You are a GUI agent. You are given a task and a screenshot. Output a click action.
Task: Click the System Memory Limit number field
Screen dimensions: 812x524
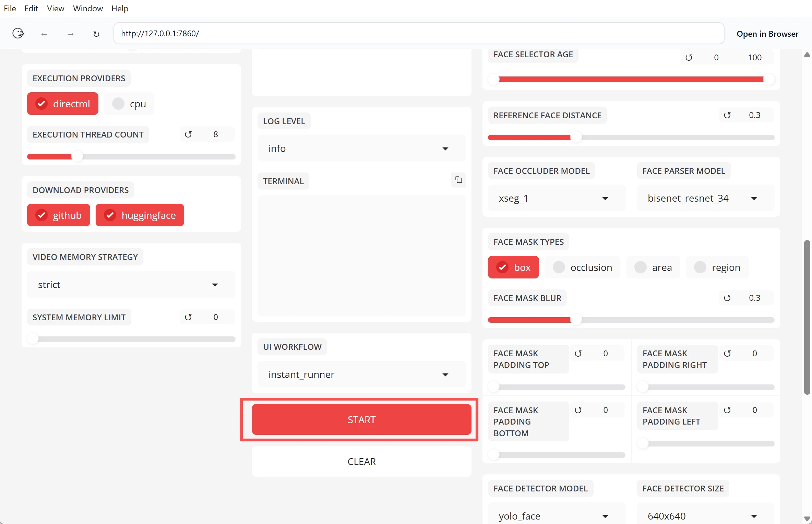click(216, 317)
